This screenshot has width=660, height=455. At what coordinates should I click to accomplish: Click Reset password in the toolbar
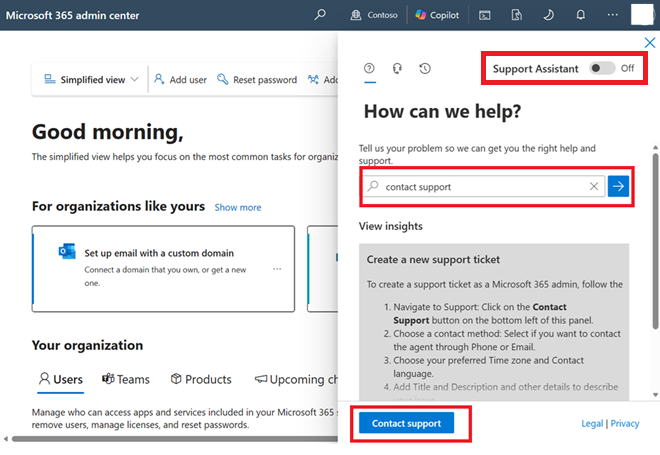point(257,80)
